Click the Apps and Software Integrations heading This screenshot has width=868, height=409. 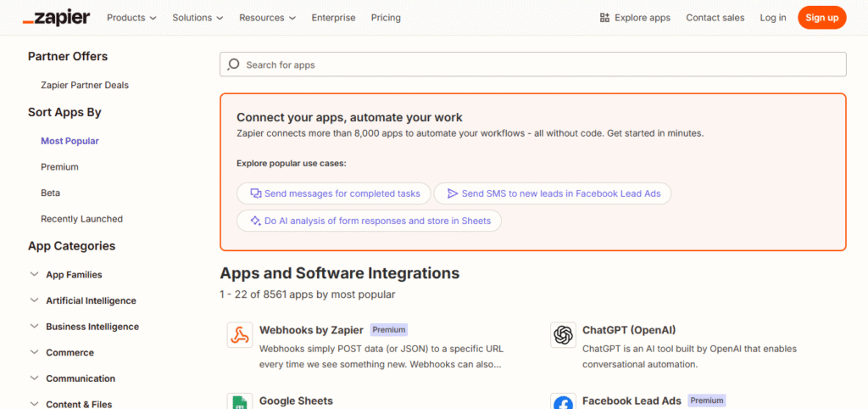point(339,273)
